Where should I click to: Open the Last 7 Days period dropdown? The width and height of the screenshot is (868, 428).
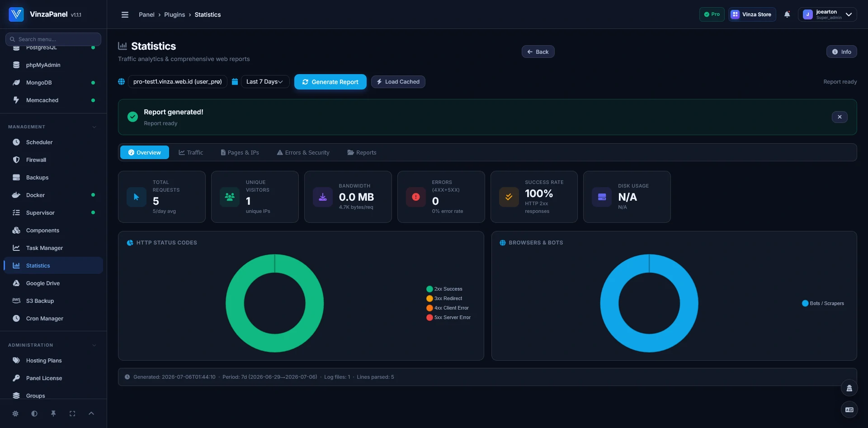coord(265,82)
